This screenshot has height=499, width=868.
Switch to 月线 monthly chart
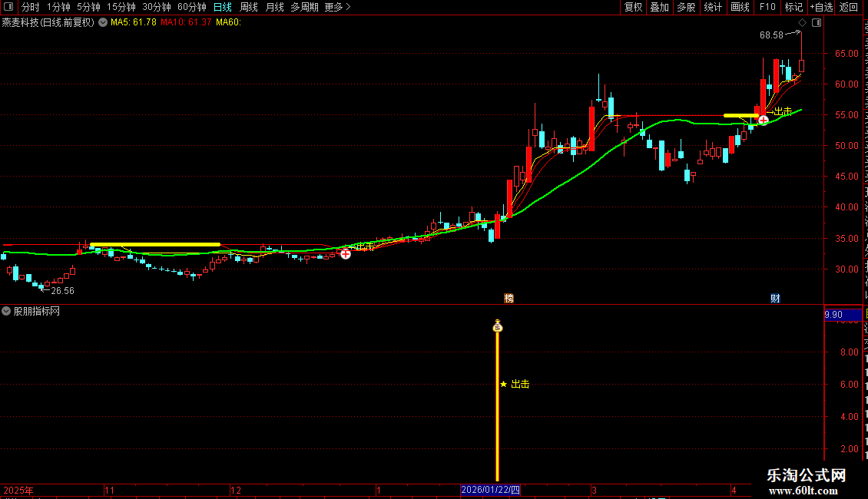274,7
